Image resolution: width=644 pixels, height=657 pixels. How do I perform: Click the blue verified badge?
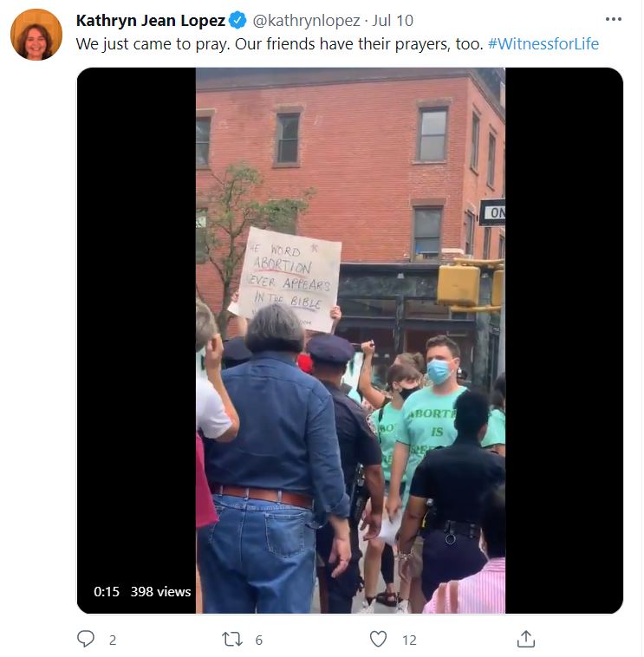(238, 21)
